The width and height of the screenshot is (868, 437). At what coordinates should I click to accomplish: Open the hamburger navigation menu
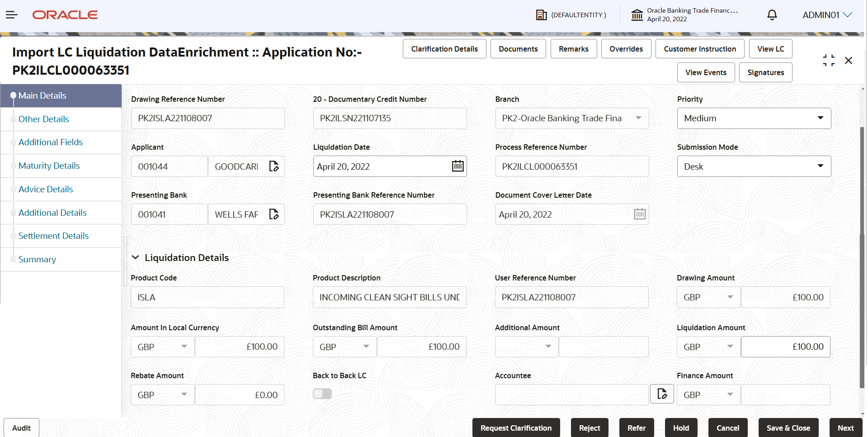(x=12, y=15)
